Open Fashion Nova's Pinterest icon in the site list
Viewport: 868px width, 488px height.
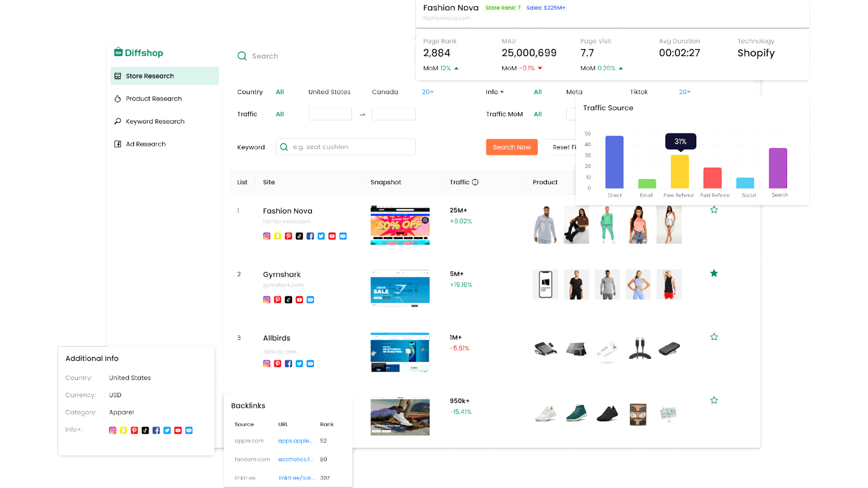coord(288,236)
